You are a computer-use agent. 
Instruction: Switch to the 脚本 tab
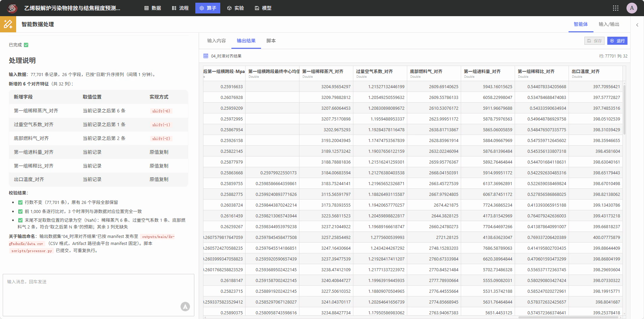coord(271,41)
